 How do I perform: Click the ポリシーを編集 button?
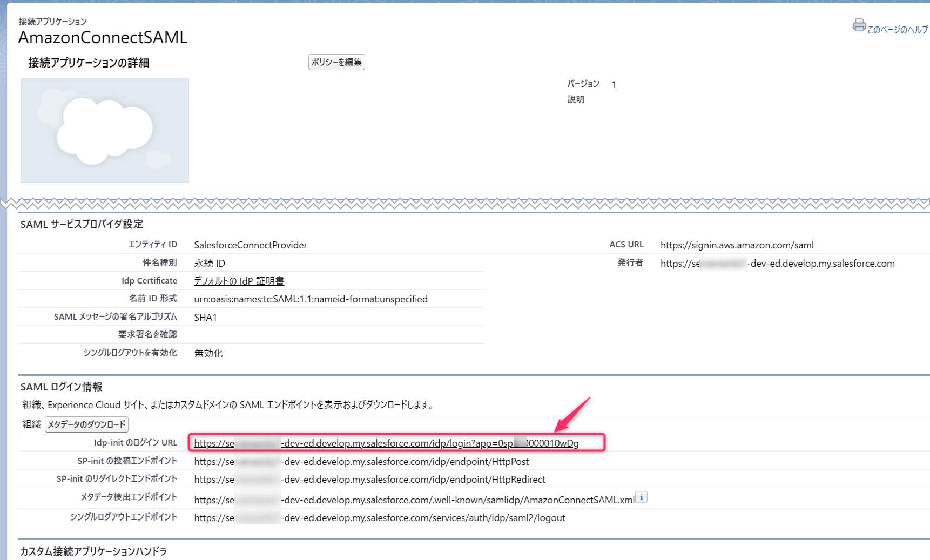(336, 62)
